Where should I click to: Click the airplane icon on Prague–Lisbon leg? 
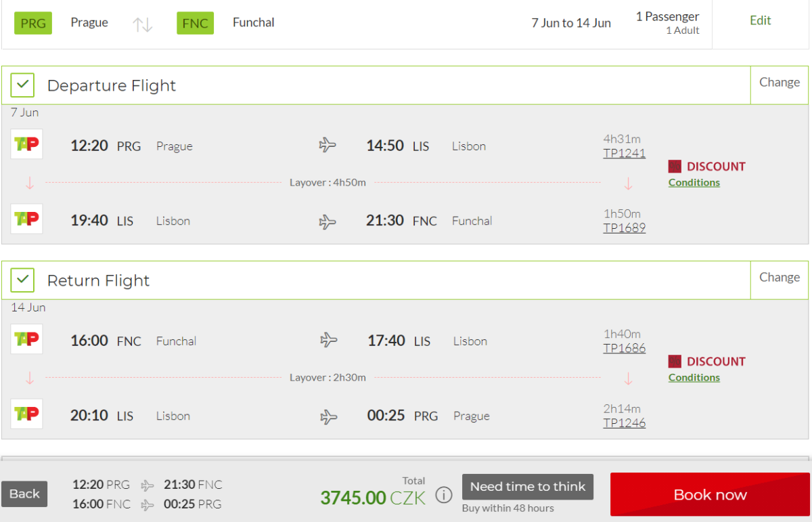pyautogui.click(x=328, y=145)
